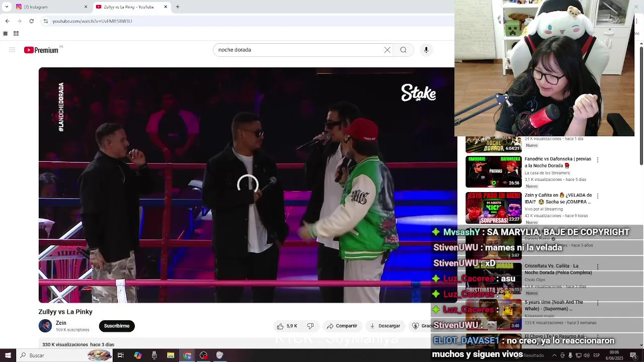Switch to OBS Studio on the taskbar
Viewport: 644px width, 362px height.
(204, 355)
